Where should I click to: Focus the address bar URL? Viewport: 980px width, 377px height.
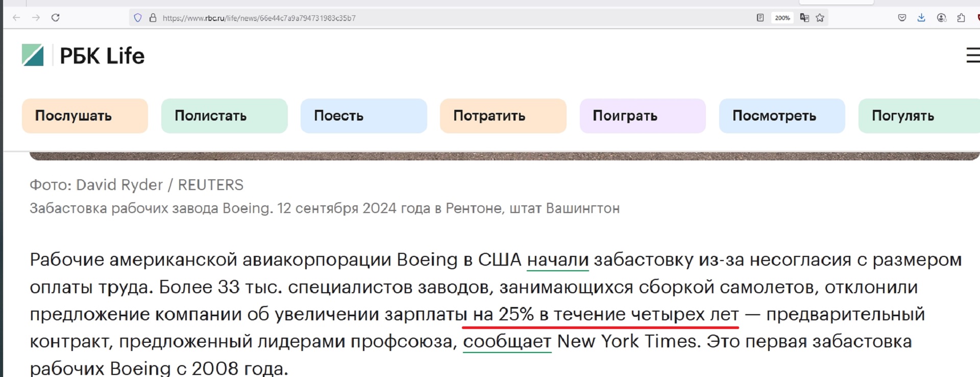click(x=259, y=18)
